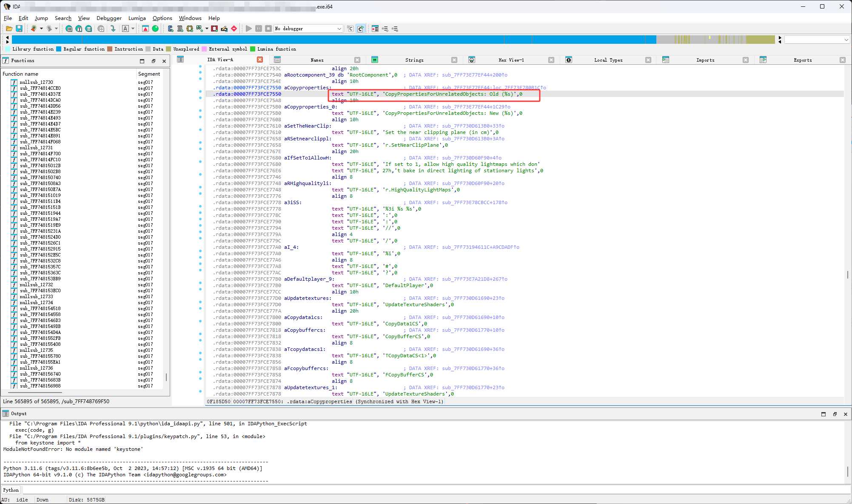Click the Save database floppy icon

click(x=19, y=28)
